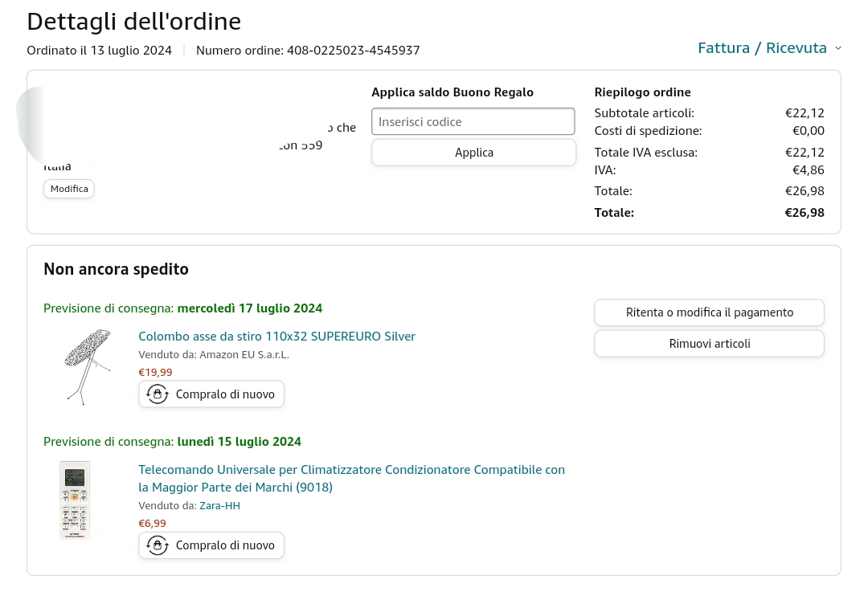Open the air conditioner remote product image
The width and height of the screenshot is (868, 596).
point(75,500)
